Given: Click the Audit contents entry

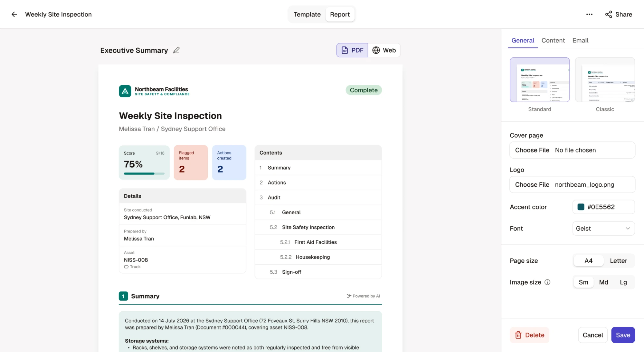Looking at the screenshot, I should point(318,197).
